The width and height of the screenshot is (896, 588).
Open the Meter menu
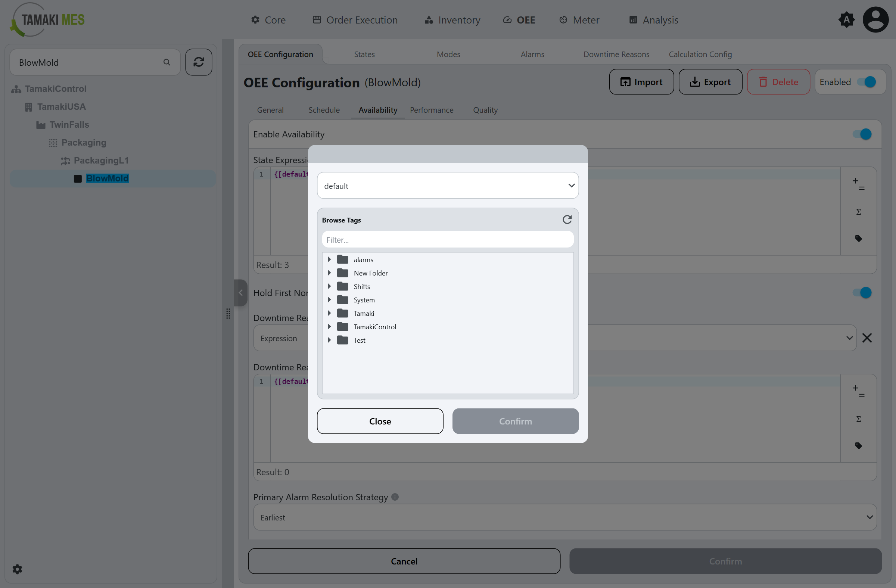[579, 19]
